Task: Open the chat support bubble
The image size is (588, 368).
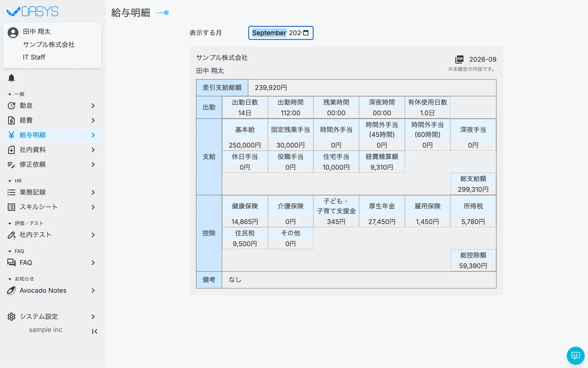Action: coord(576,356)
